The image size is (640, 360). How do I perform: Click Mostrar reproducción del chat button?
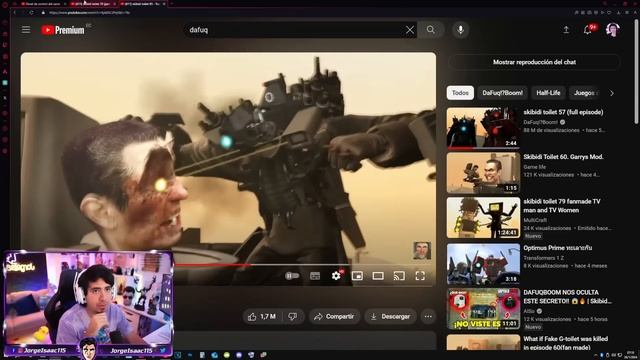click(x=534, y=62)
